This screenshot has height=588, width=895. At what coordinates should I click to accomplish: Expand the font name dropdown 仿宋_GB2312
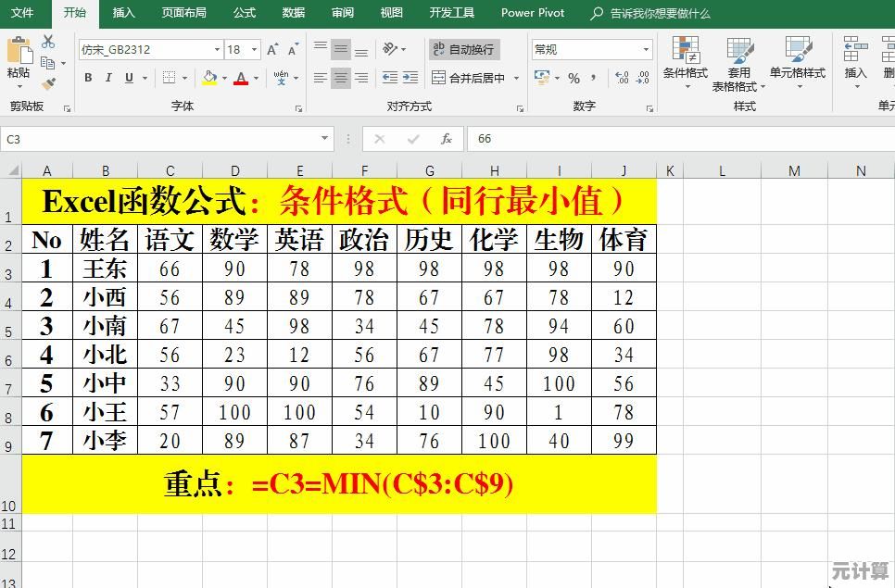[217, 50]
